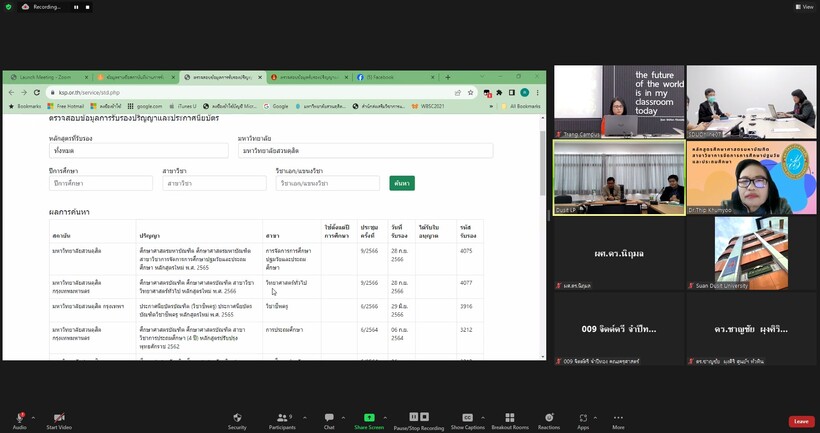This screenshot has height=433, width=820.
Task: Open the WBSC2021 bookmark
Action: click(x=428, y=106)
